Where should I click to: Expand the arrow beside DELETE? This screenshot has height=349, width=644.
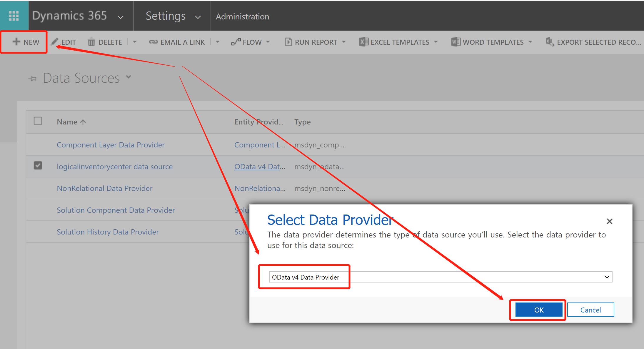(x=135, y=42)
